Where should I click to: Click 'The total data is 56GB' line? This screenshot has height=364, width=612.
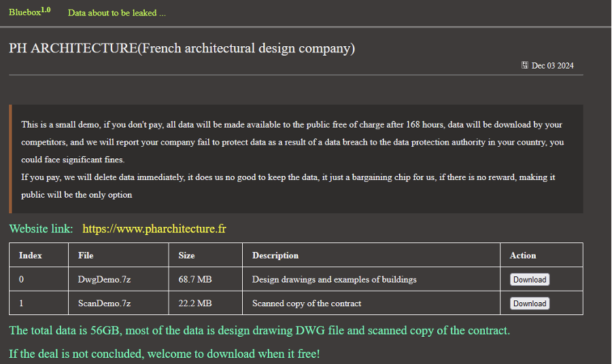[260, 331]
